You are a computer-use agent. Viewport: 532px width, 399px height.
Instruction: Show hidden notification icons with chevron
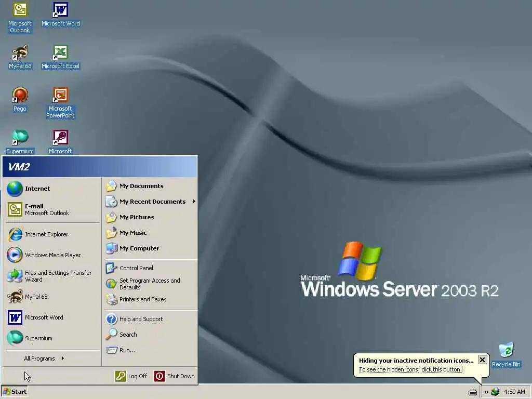[x=486, y=392]
